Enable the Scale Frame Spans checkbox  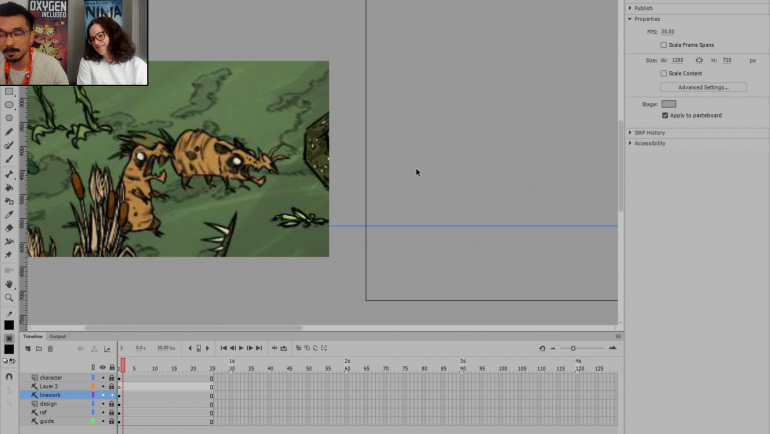[664, 45]
